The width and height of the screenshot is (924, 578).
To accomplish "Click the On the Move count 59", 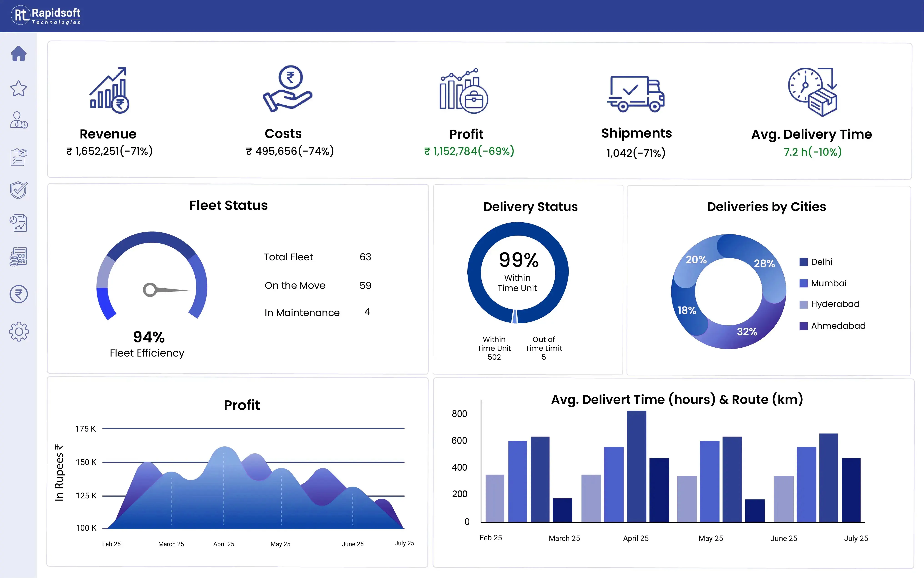I will (365, 286).
